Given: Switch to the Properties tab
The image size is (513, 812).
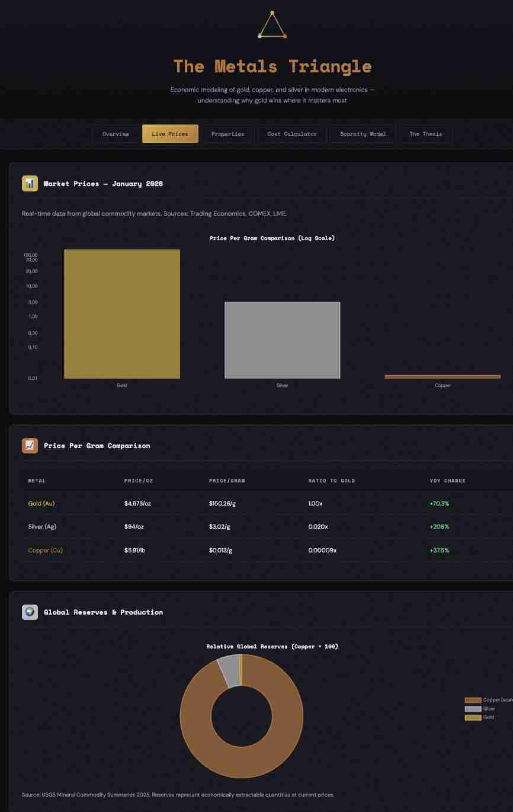Looking at the screenshot, I should 227,134.
